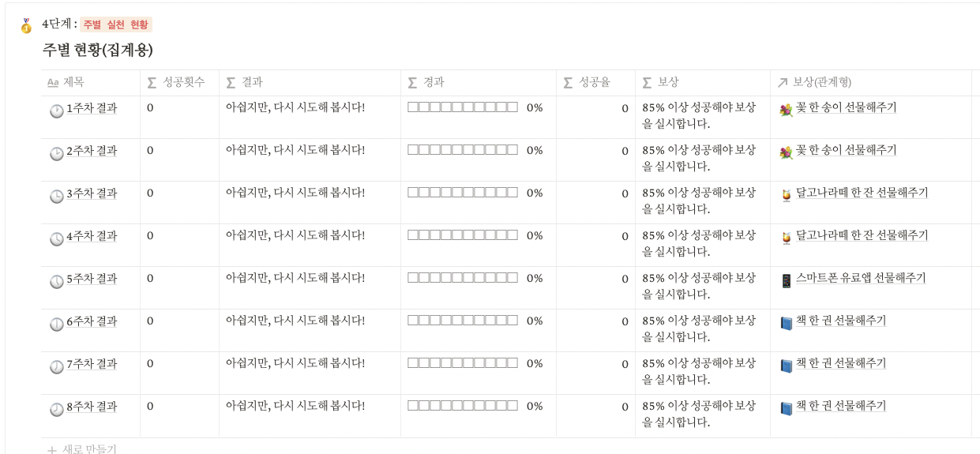Click the blue book icon in the 6주차 결과 row
This screenshot has width=980, height=454.
click(x=786, y=324)
